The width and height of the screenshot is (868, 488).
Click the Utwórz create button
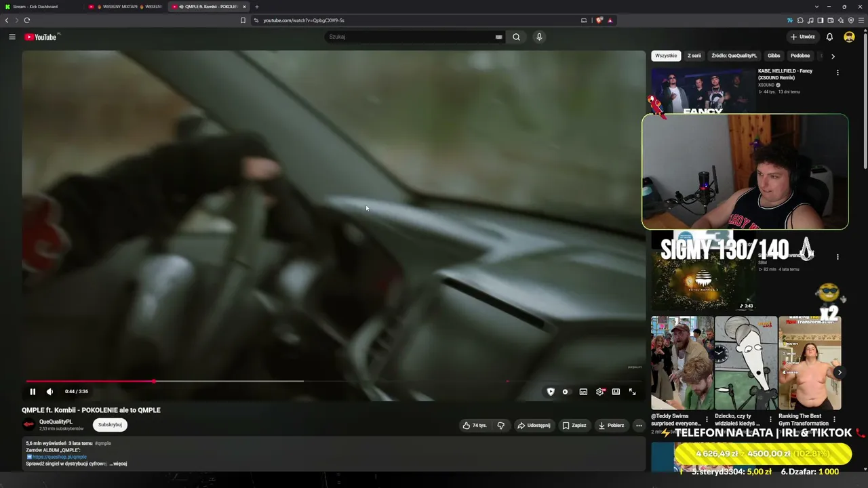tap(802, 37)
